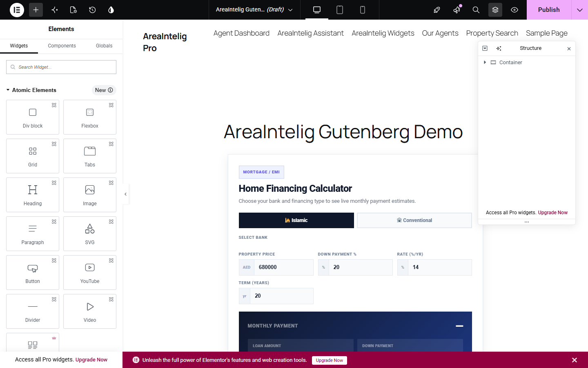Select Islamic financing type
This screenshot has height=368, width=588.
pyautogui.click(x=296, y=220)
